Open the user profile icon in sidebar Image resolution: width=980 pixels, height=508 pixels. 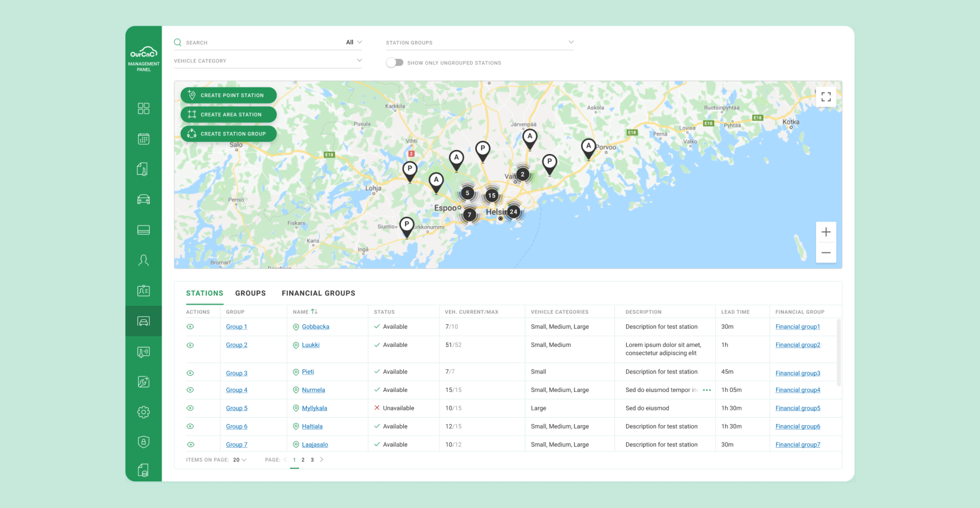click(x=143, y=260)
